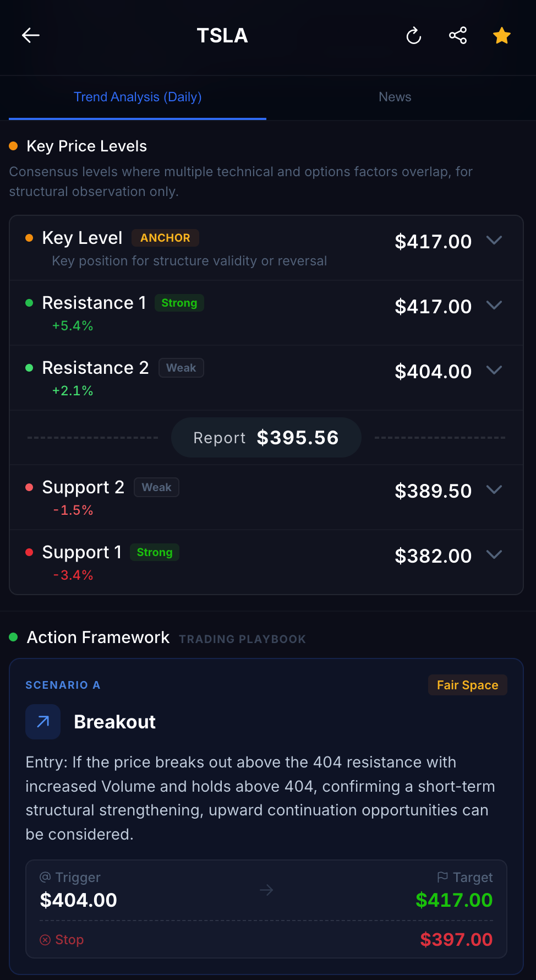Select the Trend Analysis (Daily) tab
The image size is (536, 980).
tap(138, 96)
